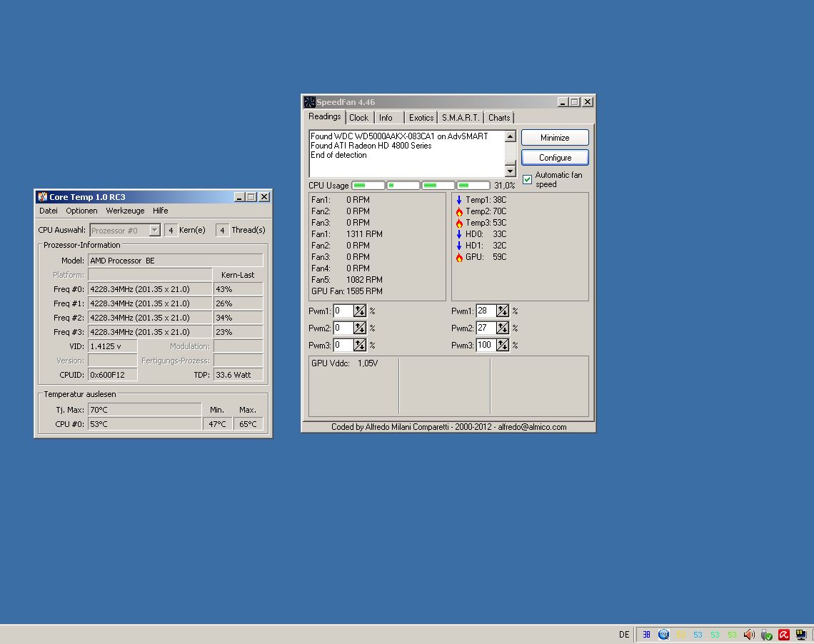The image size is (814, 644).
Task: Open the Datei menu in Core Temp
Action: pos(49,211)
